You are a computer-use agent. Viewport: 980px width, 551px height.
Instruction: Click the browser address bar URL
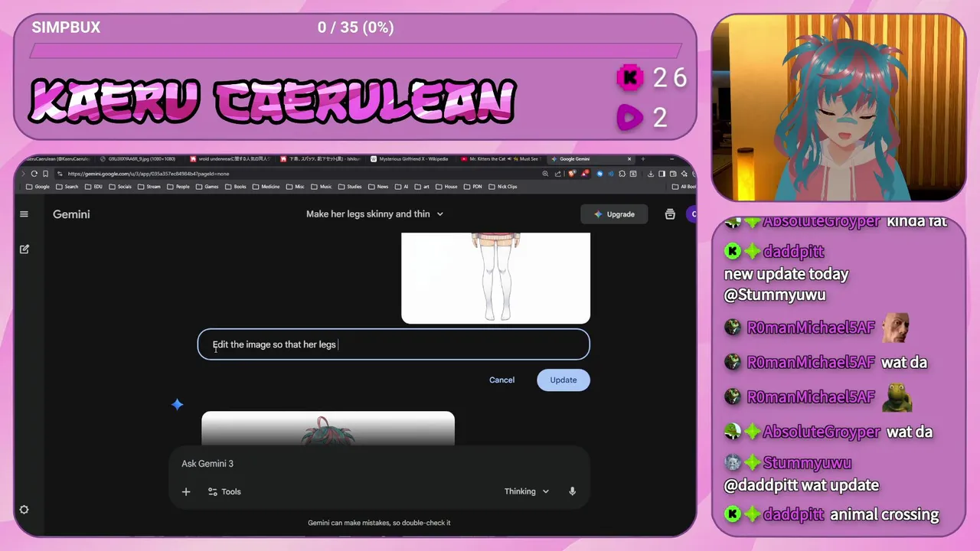tap(149, 174)
